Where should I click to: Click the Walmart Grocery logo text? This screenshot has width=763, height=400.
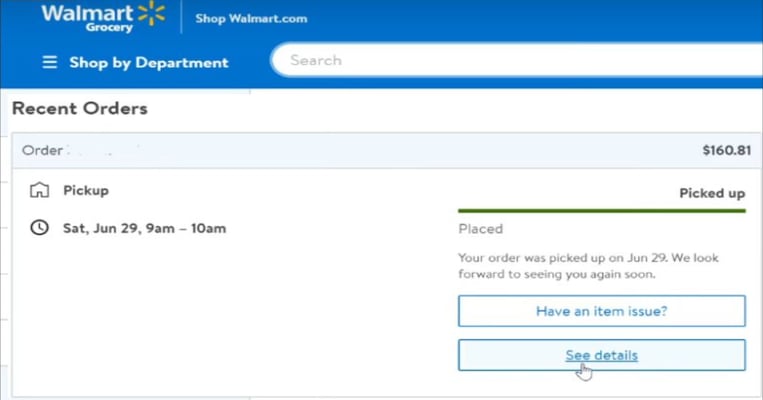(x=88, y=17)
